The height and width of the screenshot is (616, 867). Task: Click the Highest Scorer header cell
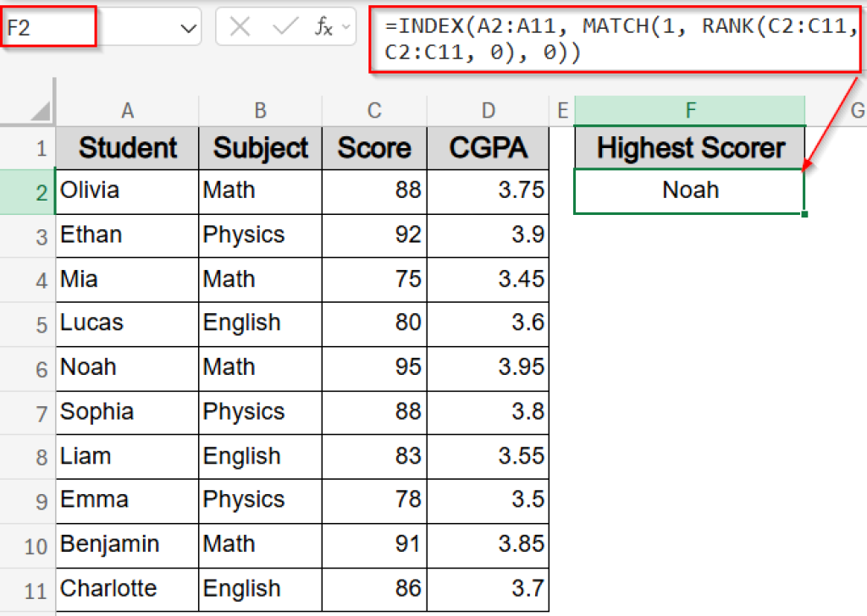click(689, 148)
